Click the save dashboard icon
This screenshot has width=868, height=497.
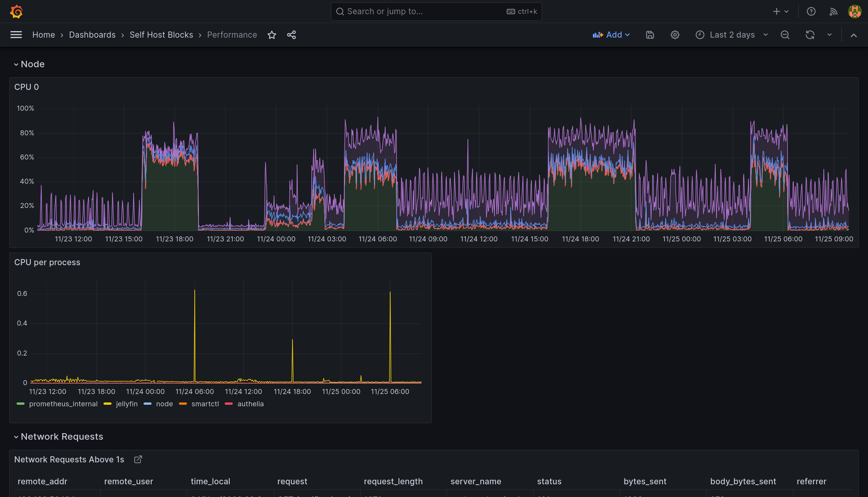point(650,35)
